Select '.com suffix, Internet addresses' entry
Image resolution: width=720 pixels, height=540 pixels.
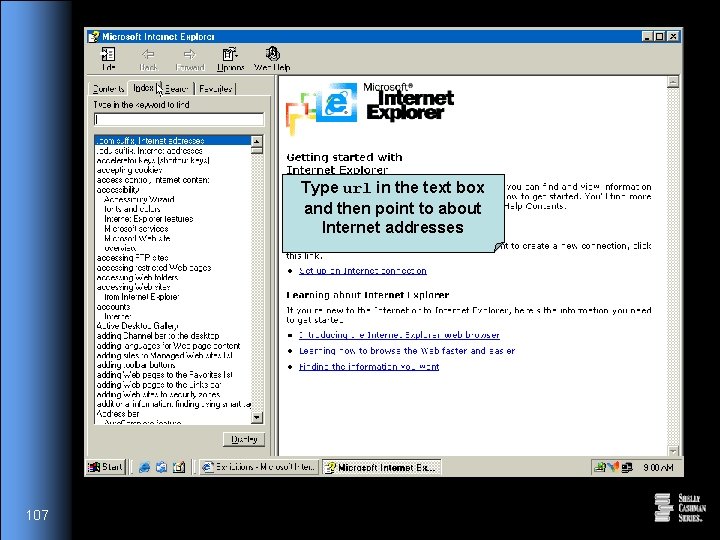(173, 141)
